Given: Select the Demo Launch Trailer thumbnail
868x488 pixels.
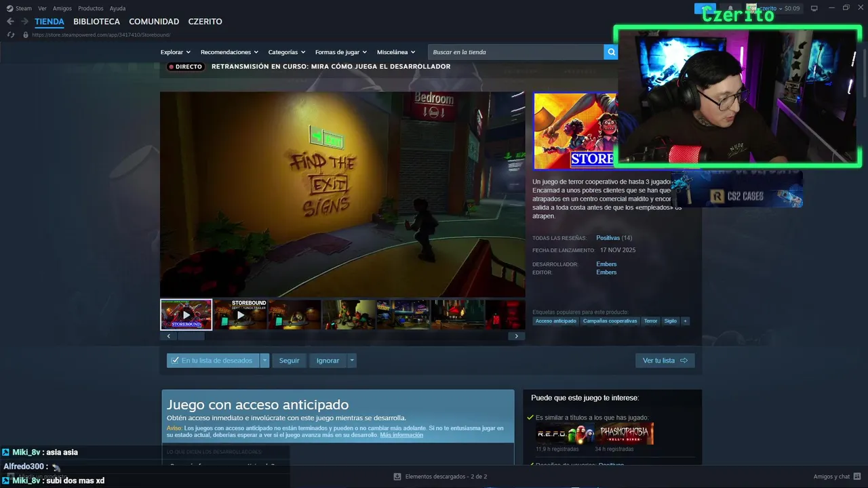Looking at the screenshot, I should tap(240, 314).
